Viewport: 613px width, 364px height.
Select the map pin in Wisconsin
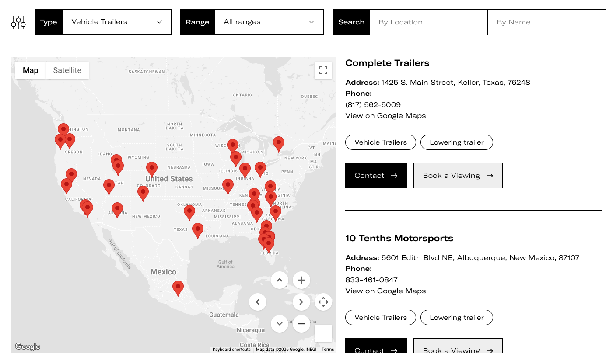[x=233, y=146]
